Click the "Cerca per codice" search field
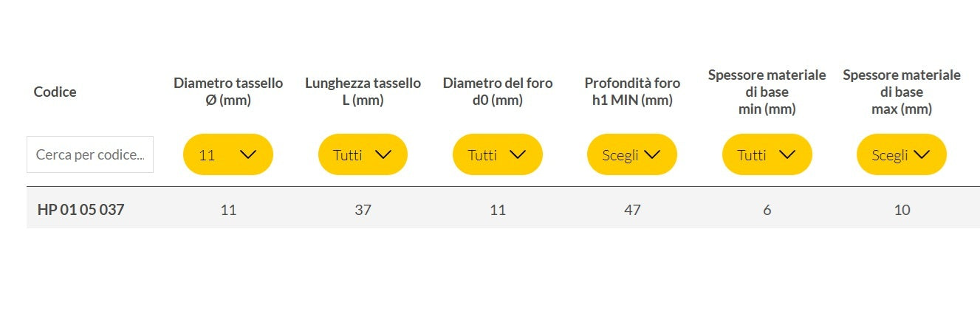 89,154
